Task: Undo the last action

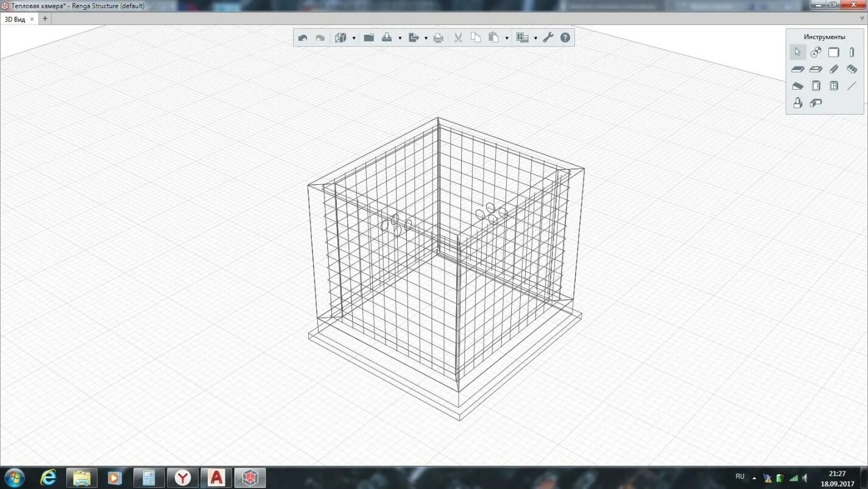Action: click(303, 38)
